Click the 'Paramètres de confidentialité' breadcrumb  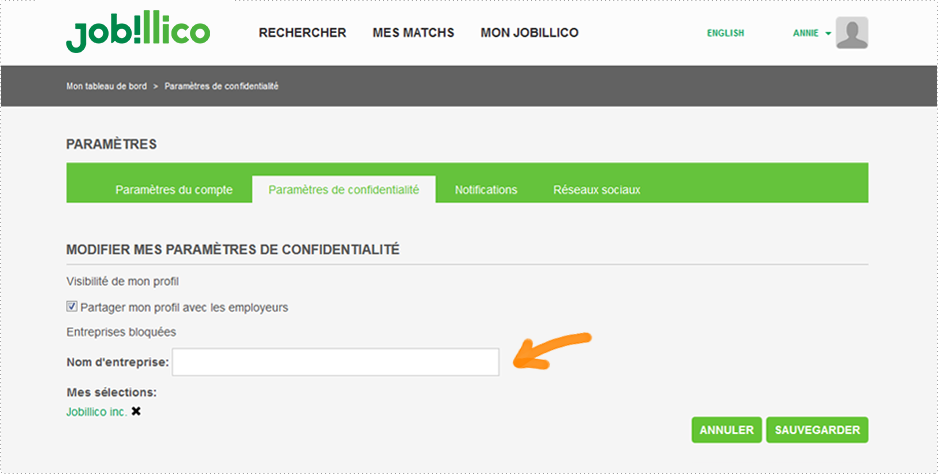pos(221,86)
